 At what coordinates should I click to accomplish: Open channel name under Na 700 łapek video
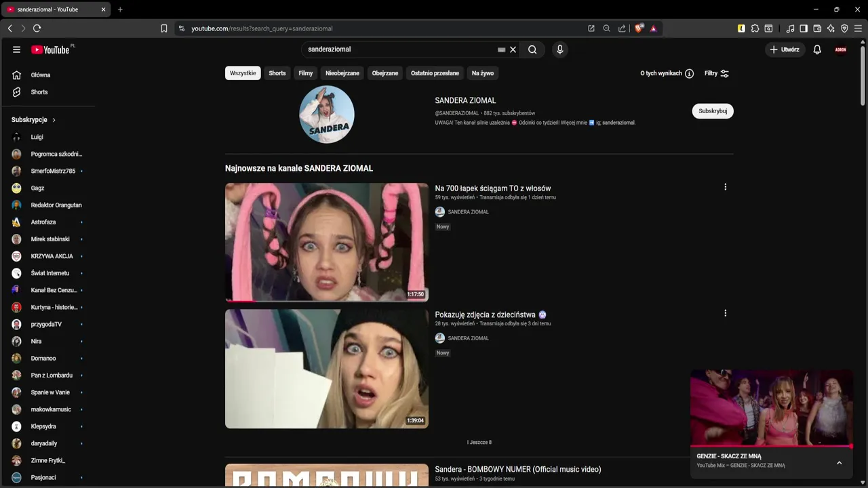(468, 212)
